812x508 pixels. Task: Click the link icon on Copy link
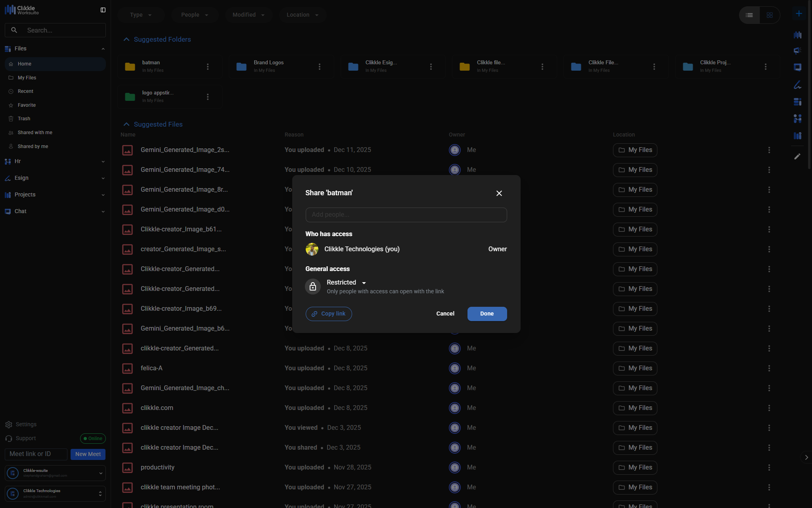314,314
